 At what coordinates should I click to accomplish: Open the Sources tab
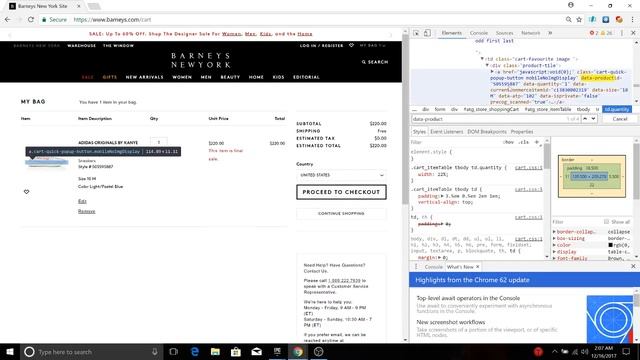tap(504, 33)
